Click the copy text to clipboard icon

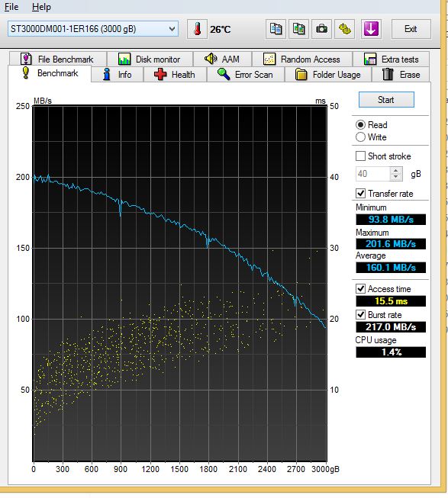point(276,29)
